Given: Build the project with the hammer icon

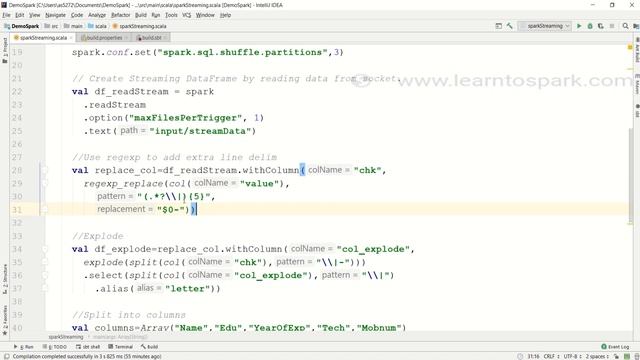Looking at the screenshot, I should [x=509, y=26].
